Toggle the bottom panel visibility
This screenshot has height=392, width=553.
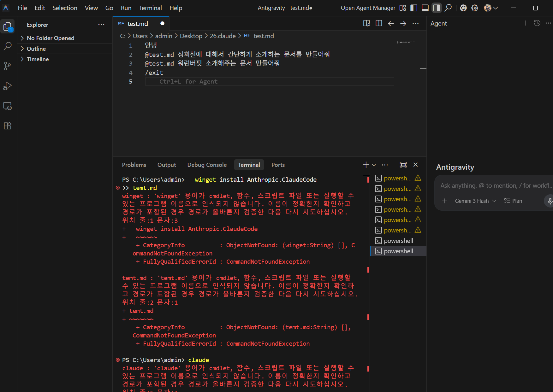(425, 8)
